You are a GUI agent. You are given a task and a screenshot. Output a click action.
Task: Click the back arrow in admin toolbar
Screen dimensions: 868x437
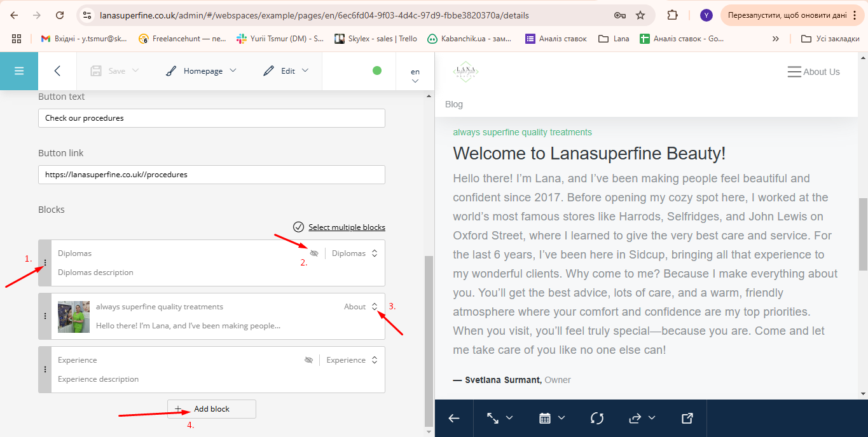click(x=57, y=71)
